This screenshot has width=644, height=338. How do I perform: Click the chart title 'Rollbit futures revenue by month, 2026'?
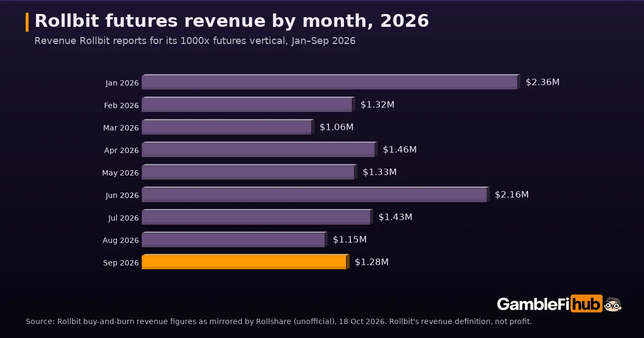(232, 21)
